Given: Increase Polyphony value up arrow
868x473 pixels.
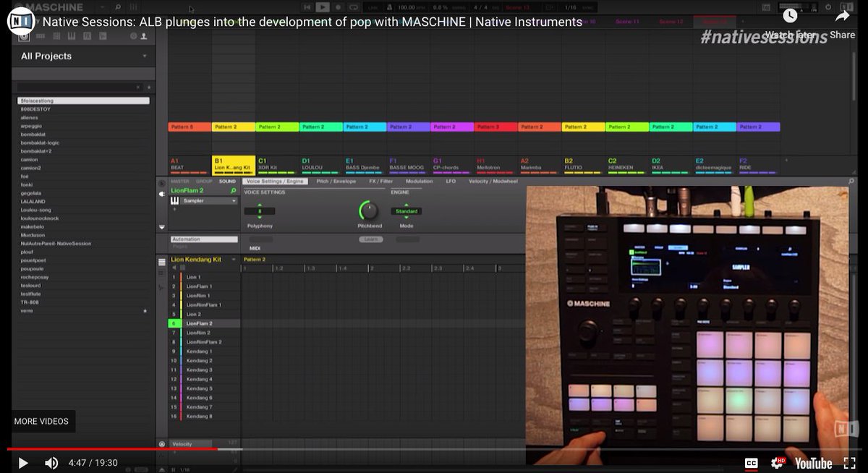Looking at the screenshot, I should [260, 205].
